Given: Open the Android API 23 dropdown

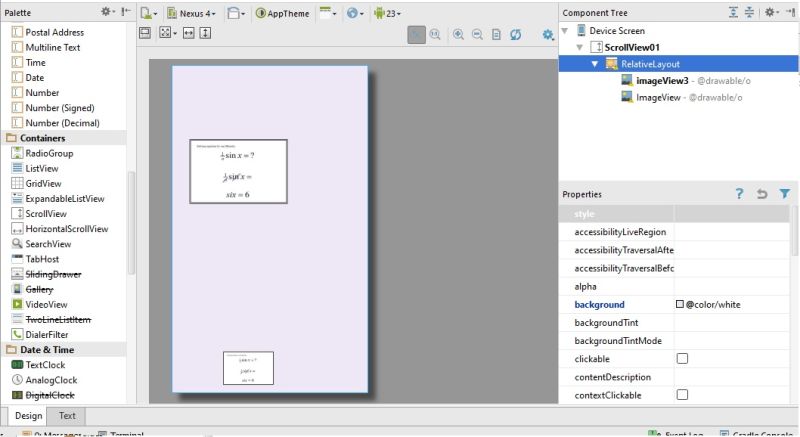Looking at the screenshot, I should tap(387, 13).
